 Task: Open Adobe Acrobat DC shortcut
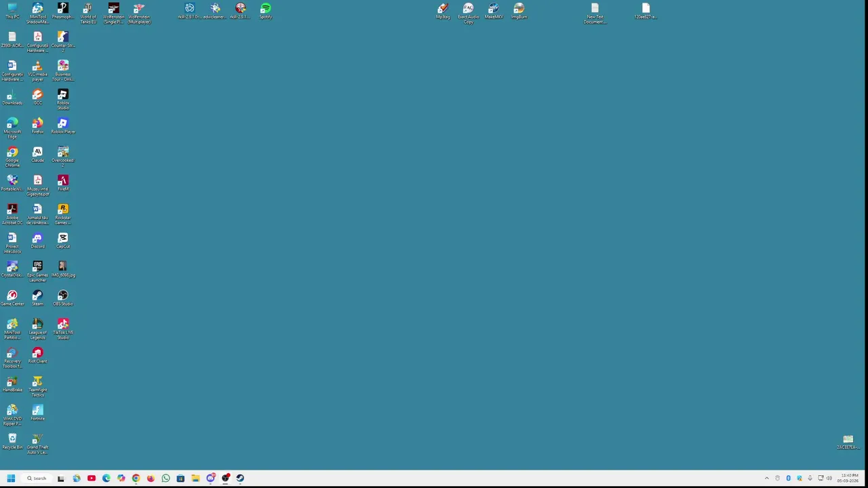12,214
